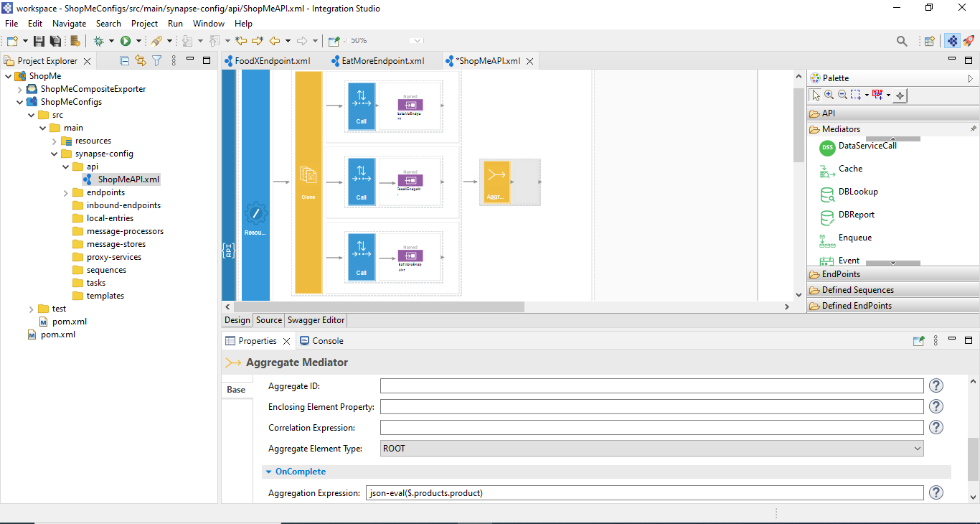Image resolution: width=980 pixels, height=524 pixels.
Task: Click the Back navigation arrow
Action: (x=274, y=42)
